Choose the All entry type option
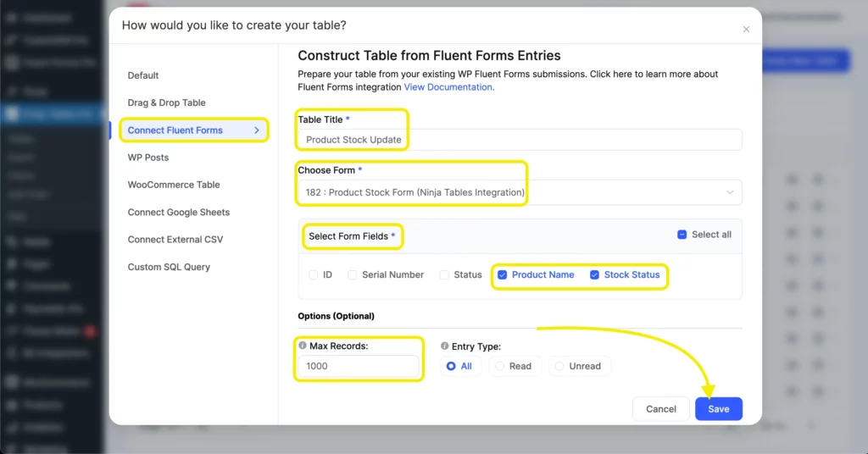Viewport: 868px width, 454px height. point(451,366)
